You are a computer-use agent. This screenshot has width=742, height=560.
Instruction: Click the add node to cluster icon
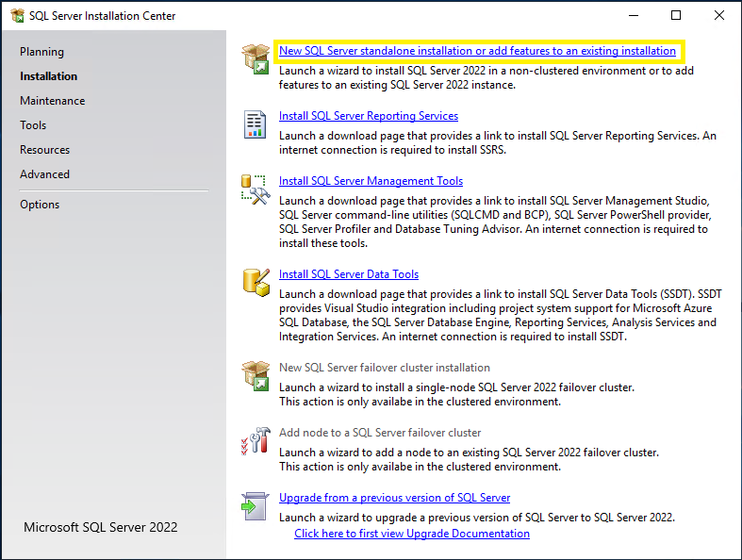pos(256,441)
